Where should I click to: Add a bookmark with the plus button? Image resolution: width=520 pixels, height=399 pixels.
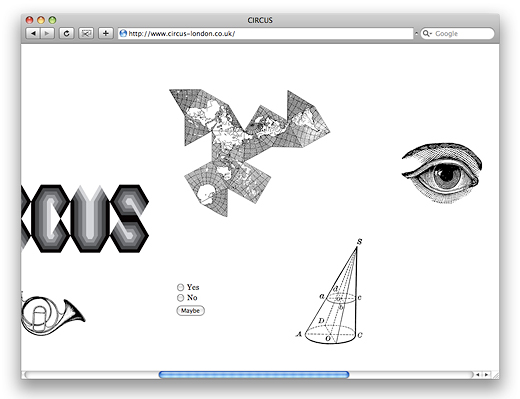click(x=106, y=33)
